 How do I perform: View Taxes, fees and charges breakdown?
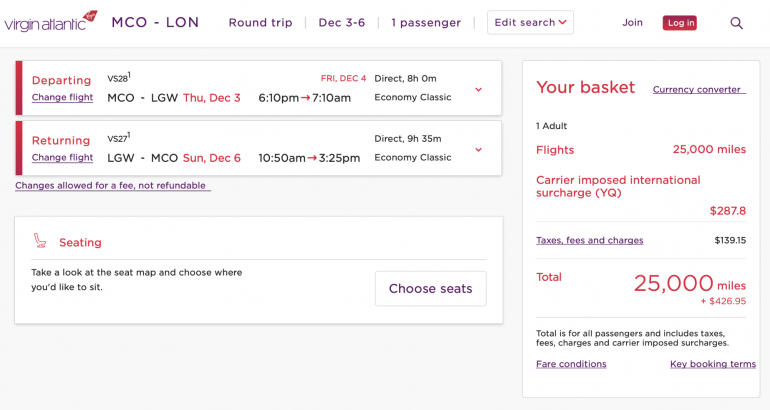[x=590, y=240]
